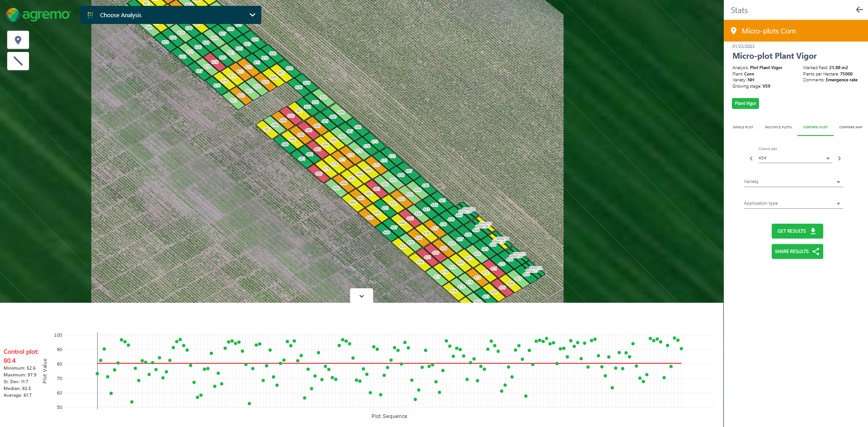Click the Share Results button
The width and height of the screenshot is (868, 427).
click(797, 251)
